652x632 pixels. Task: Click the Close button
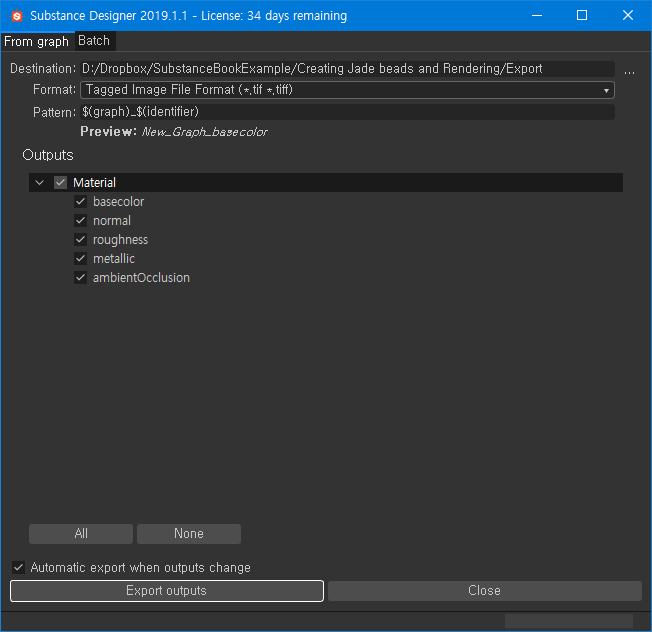coord(484,591)
